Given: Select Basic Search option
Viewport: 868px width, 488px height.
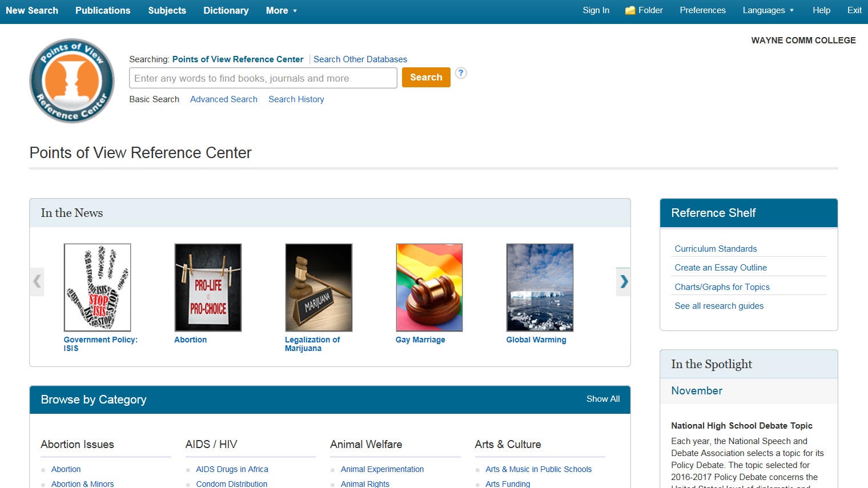Looking at the screenshot, I should coord(154,99).
